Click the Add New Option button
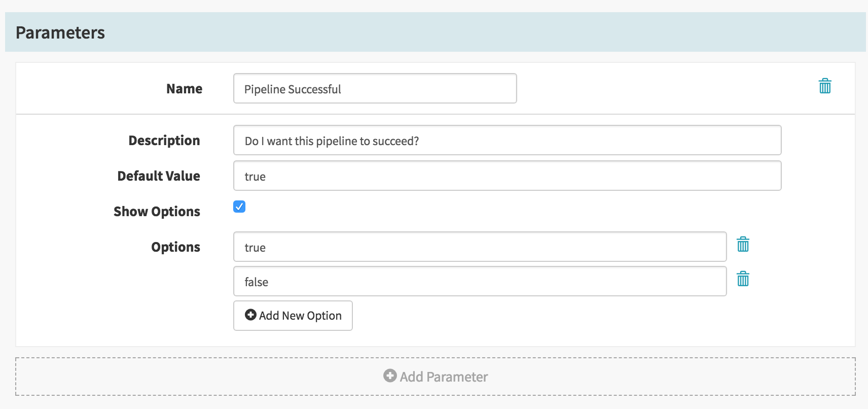This screenshot has width=868, height=409. click(293, 316)
